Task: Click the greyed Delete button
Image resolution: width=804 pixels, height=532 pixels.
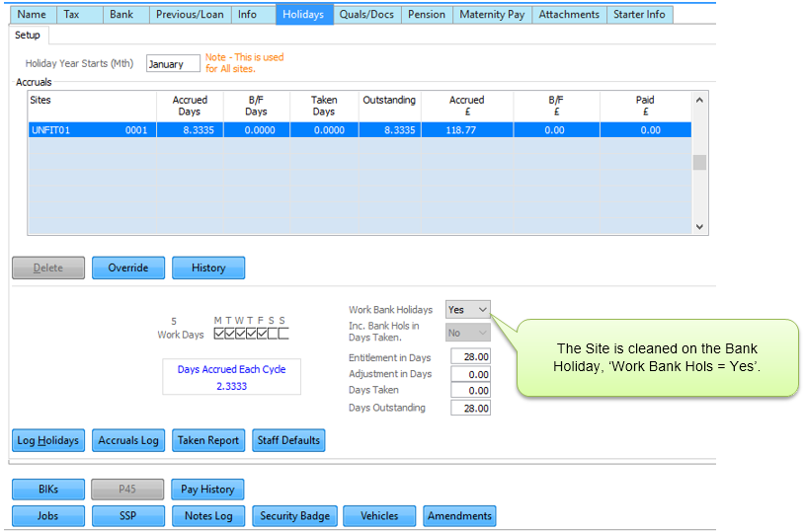Action: pos(48,268)
